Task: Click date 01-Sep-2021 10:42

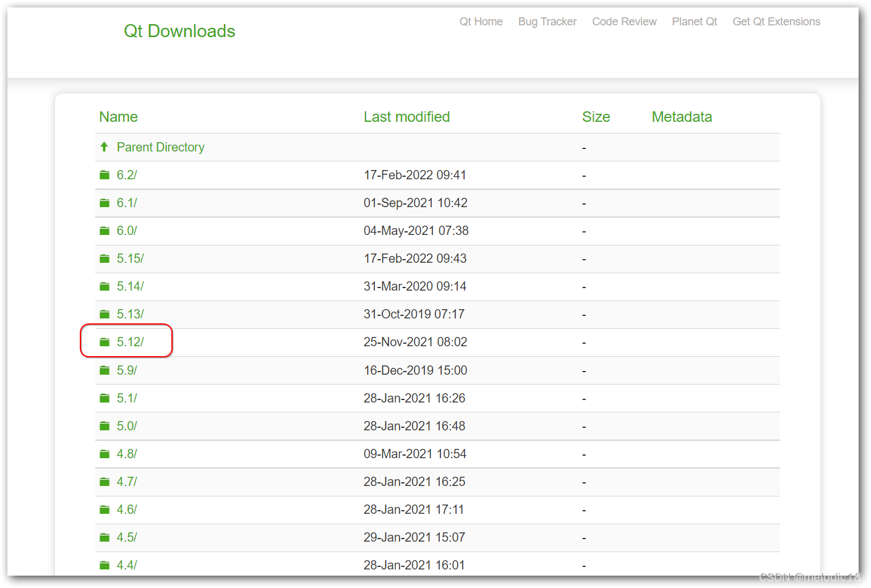Action: (416, 203)
